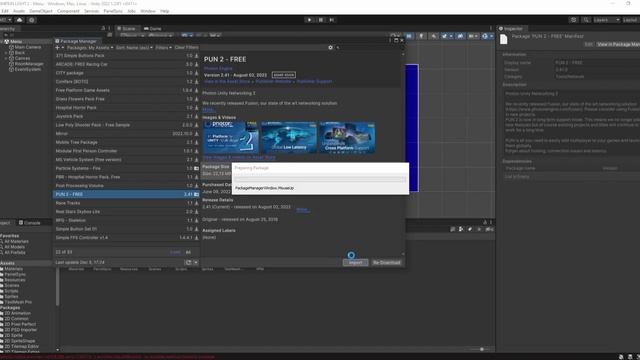Collapse the Menu scene in the Hierarchy
Viewport: 640px width, 360px height.
[2, 42]
